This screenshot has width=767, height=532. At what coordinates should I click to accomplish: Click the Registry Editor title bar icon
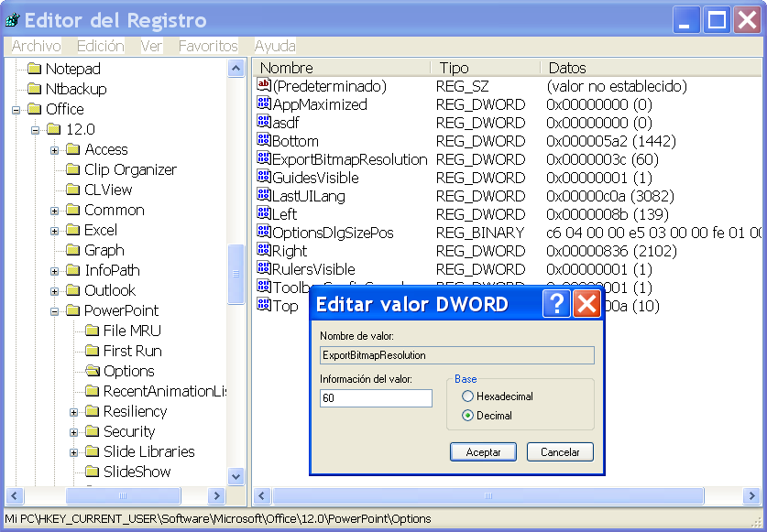(x=12, y=20)
